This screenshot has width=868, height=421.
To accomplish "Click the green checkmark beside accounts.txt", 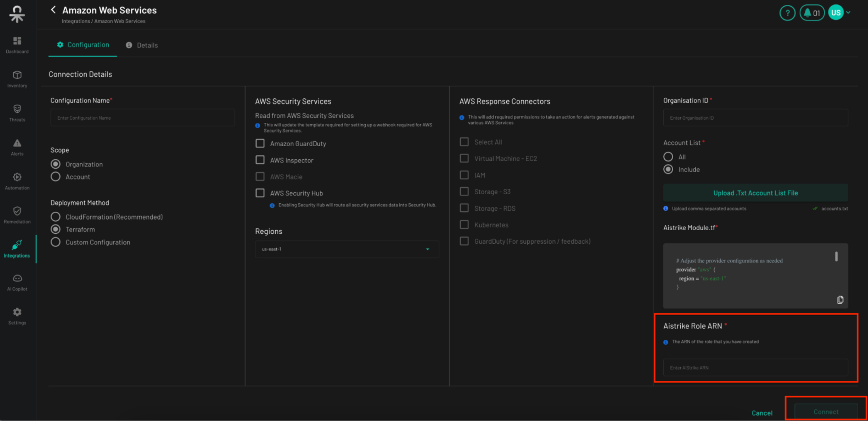I will click(815, 209).
